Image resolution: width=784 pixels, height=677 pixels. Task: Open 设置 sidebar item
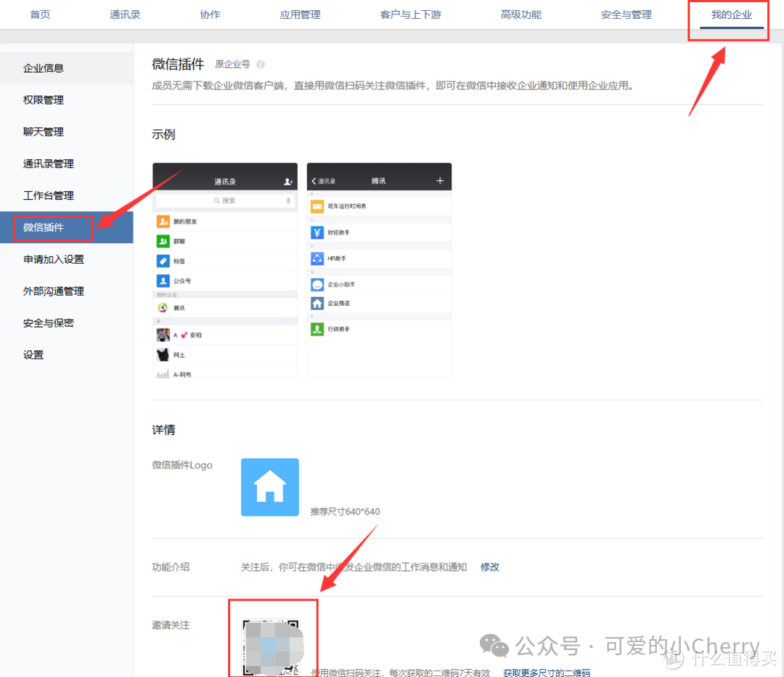pos(67,354)
